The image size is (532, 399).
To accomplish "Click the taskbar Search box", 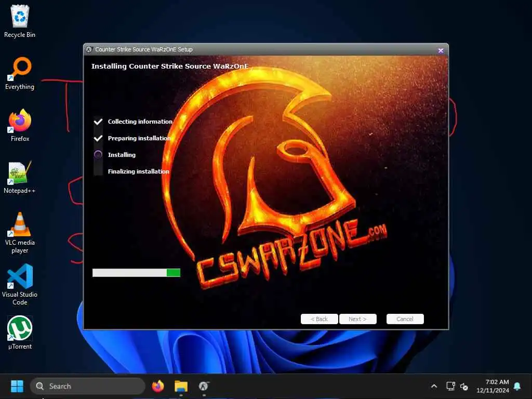I will tap(88, 386).
